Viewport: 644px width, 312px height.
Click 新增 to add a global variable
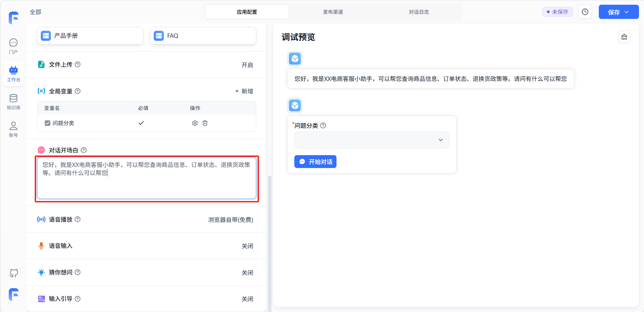244,91
